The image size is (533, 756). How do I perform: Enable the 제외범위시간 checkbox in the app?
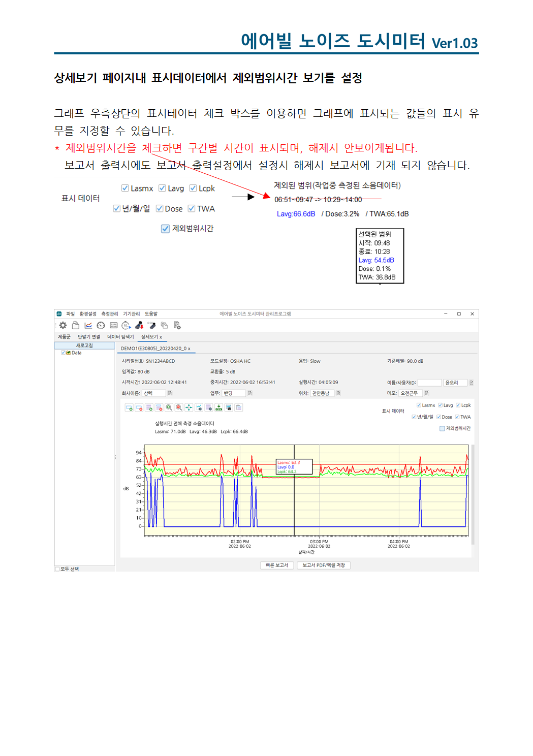tap(442, 429)
